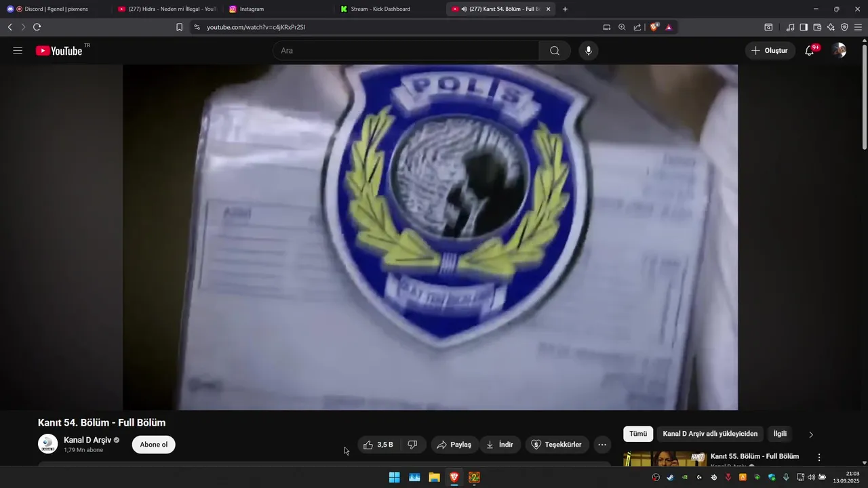The image size is (868, 488).
Task: Open the Brave Wallet icon
Action: tap(817, 27)
